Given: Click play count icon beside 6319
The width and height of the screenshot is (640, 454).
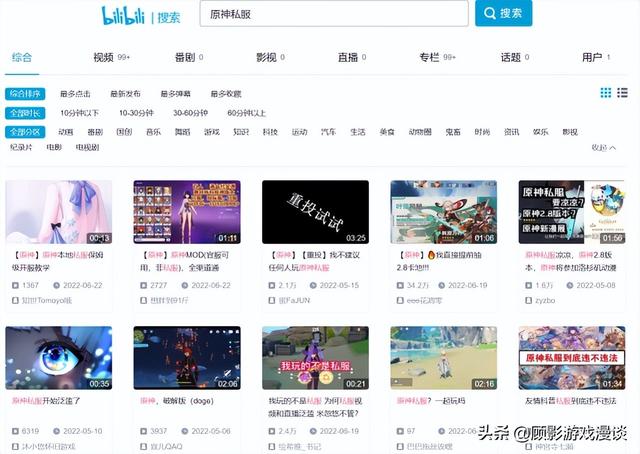Looking at the screenshot, I should coord(13,432).
